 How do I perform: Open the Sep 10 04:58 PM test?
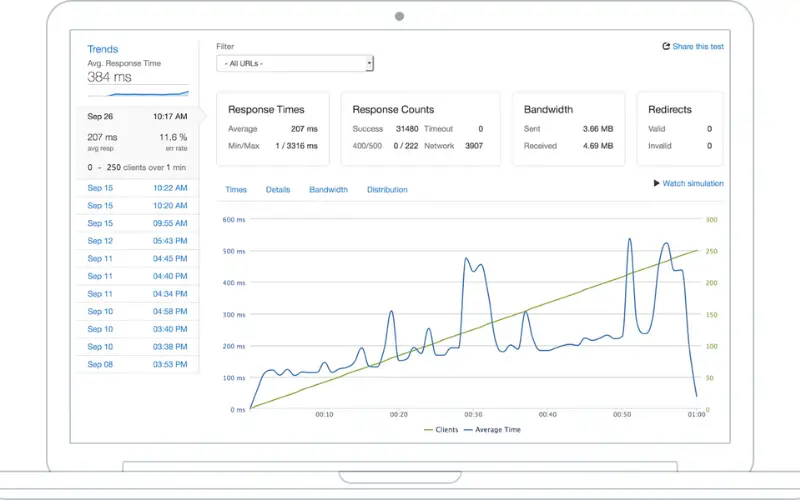[137, 312]
